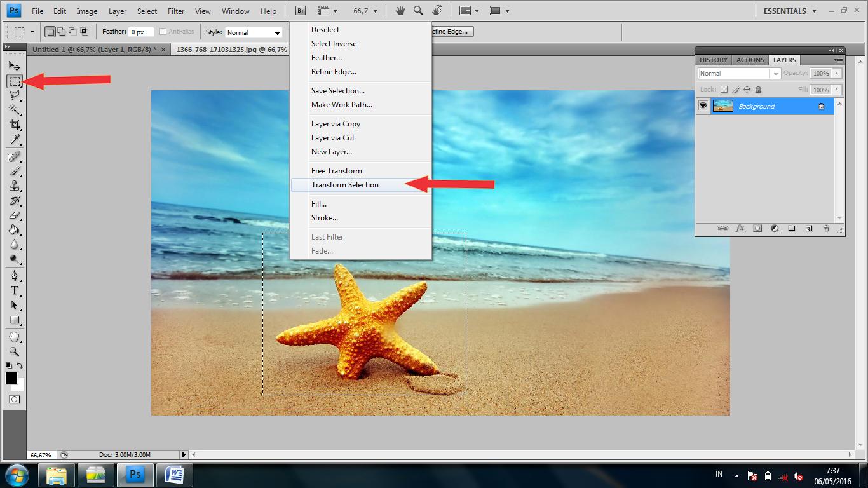
Task: Click Select Inverse in context menu
Action: click(x=334, y=44)
